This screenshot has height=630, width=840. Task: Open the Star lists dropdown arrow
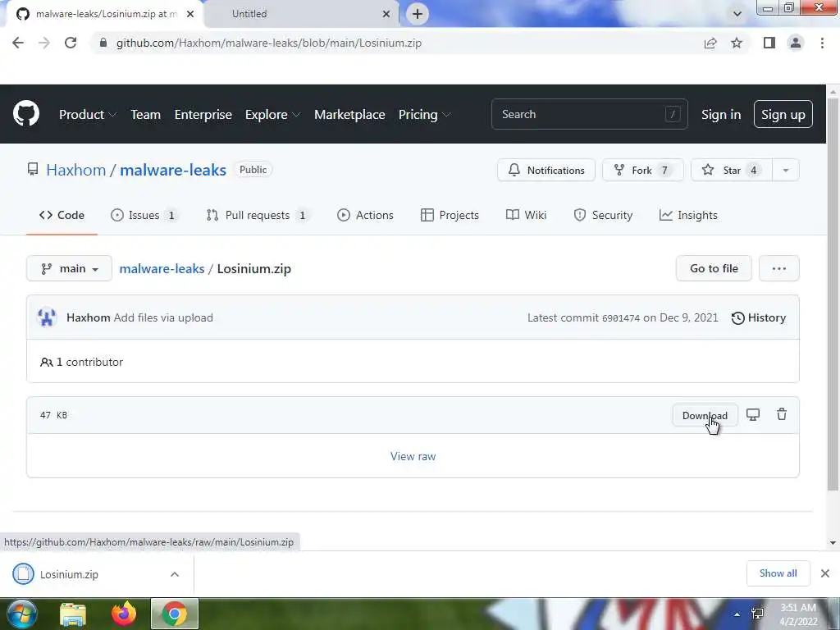(786, 171)
